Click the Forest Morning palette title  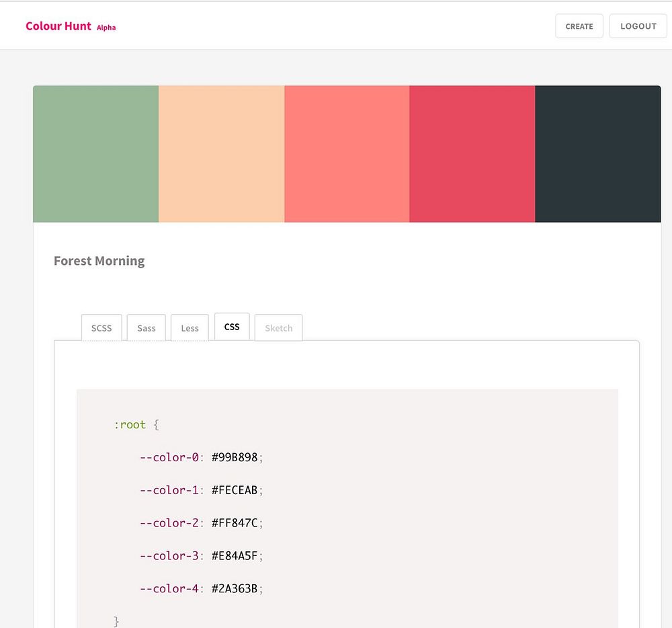(x=99, y=261)
